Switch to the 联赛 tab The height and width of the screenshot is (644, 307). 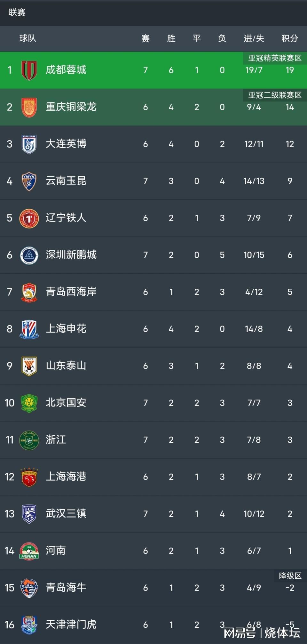click(x=17, y=12)
